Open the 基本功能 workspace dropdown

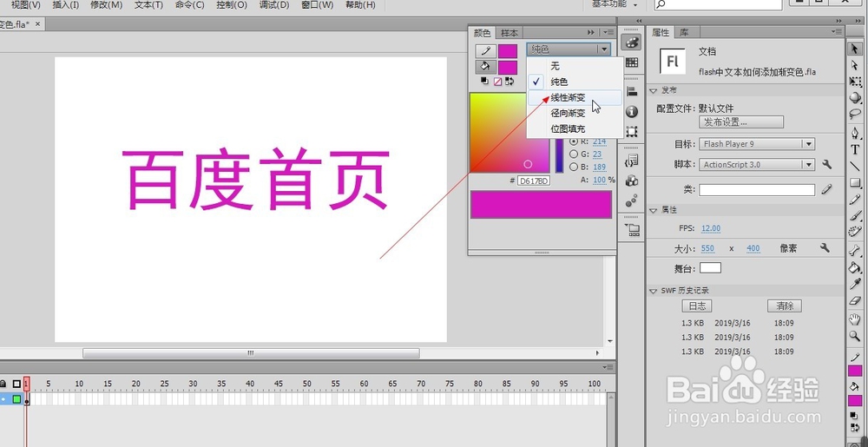[615, 4]
